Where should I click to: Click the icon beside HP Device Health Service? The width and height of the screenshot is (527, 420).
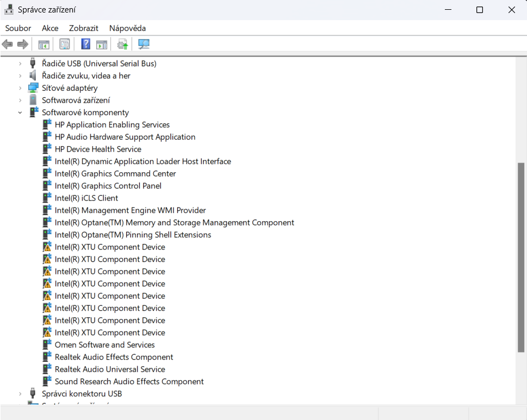coord(47,149)
